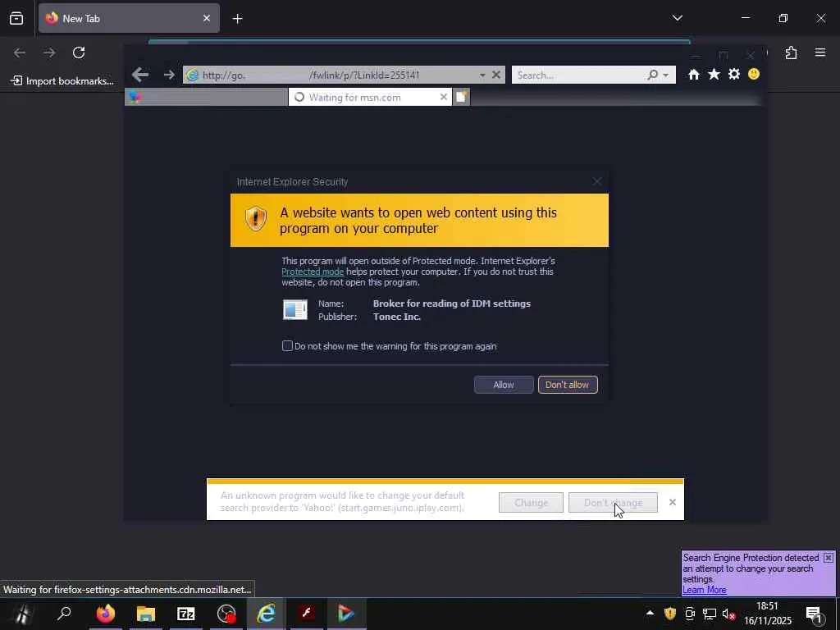
Task: Close Search Engine Protection popup
Action: (829, 558)
